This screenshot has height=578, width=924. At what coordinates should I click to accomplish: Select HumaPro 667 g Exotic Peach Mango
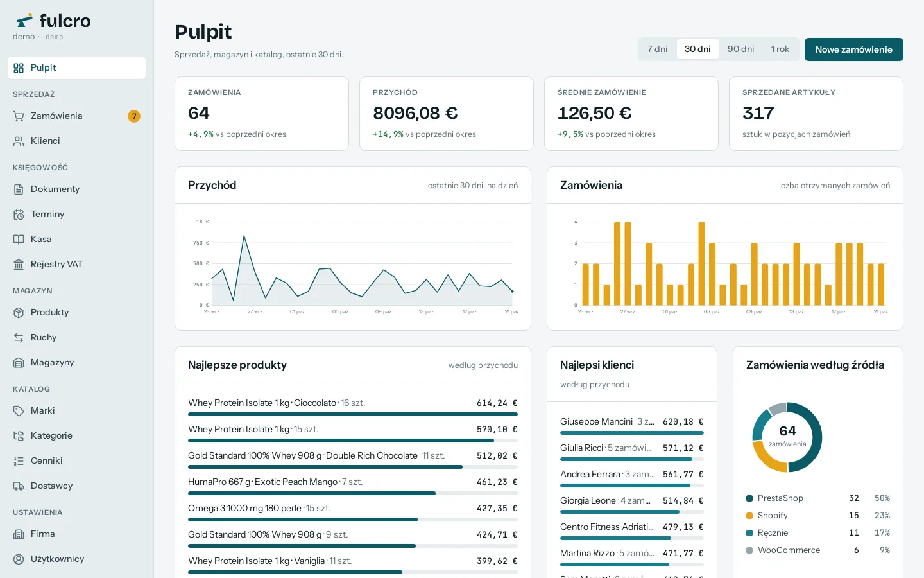point(353,486)
